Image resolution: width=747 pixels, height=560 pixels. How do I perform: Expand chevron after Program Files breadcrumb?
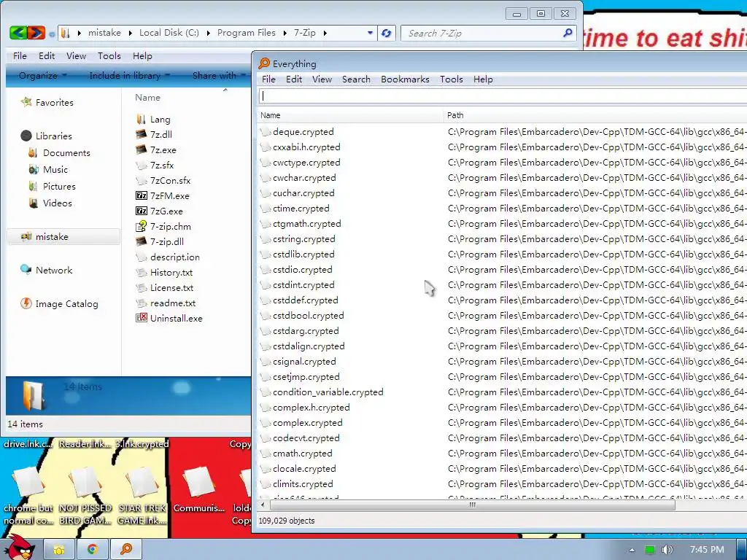point(285,33)
